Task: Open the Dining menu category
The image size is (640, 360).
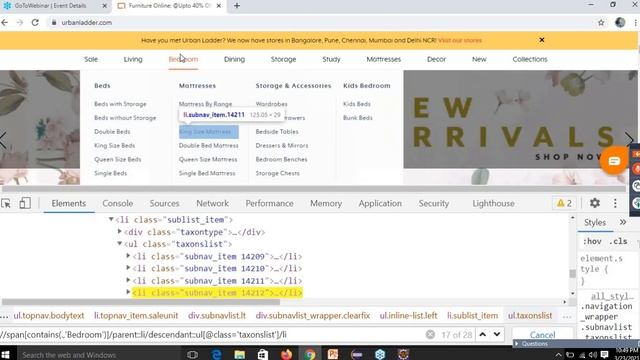Action: [234, 59]
